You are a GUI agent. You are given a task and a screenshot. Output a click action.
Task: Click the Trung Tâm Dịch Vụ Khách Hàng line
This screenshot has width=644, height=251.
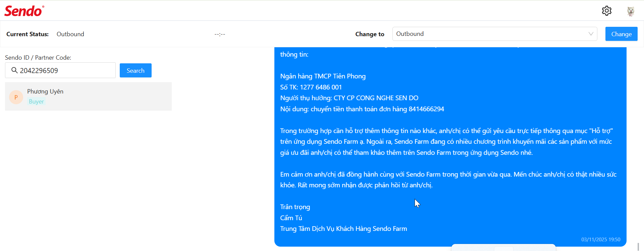tap(343, 229)
